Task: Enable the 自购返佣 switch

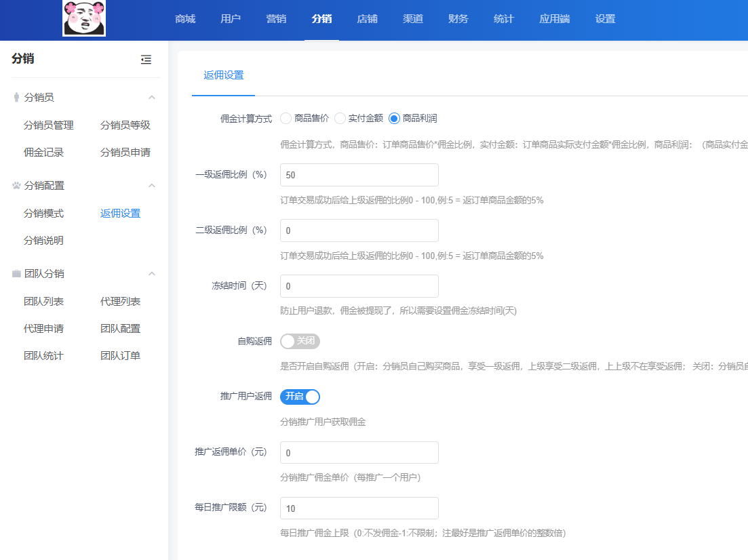Action: coord(300,341)
